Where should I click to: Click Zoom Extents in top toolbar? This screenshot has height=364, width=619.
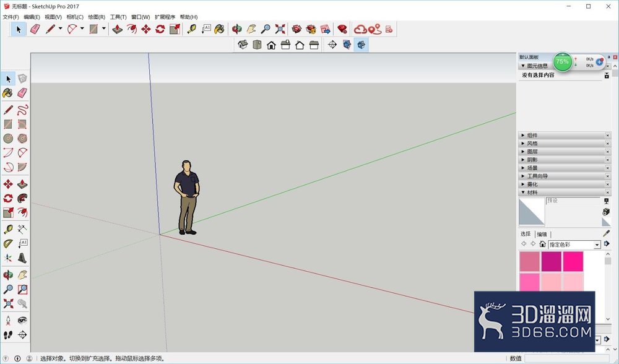280,29
